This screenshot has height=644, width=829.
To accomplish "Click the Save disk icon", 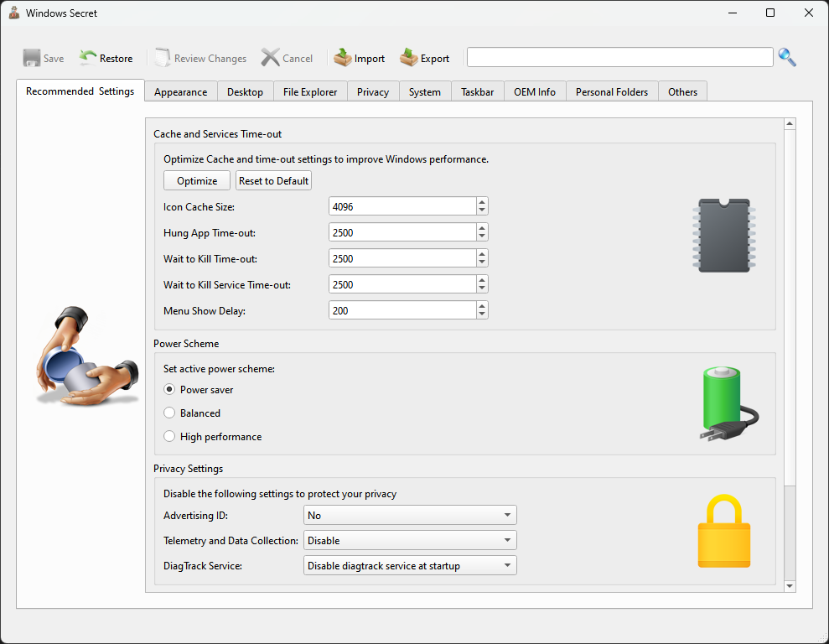I will coord(31,58).
